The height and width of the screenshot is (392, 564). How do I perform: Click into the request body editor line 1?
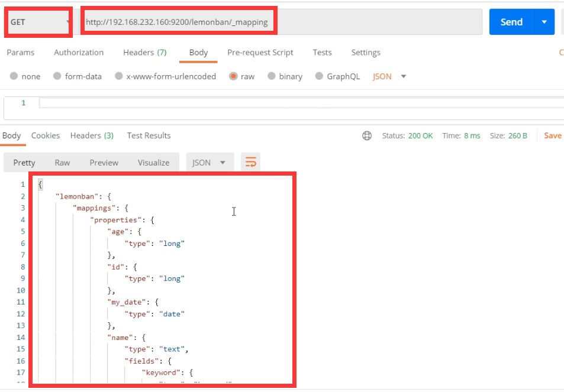click(x=301, y=103)
